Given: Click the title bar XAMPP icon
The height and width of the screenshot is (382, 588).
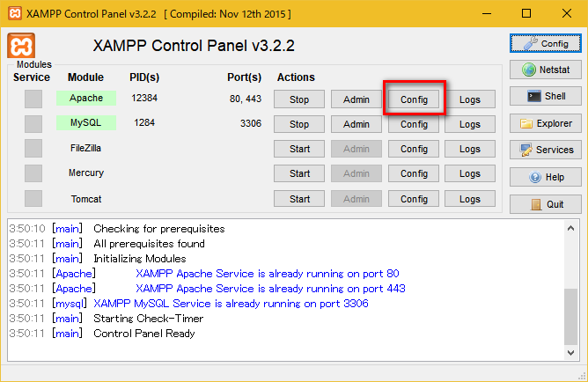Looking at the screenshot, I should click(x=14, y=13).
